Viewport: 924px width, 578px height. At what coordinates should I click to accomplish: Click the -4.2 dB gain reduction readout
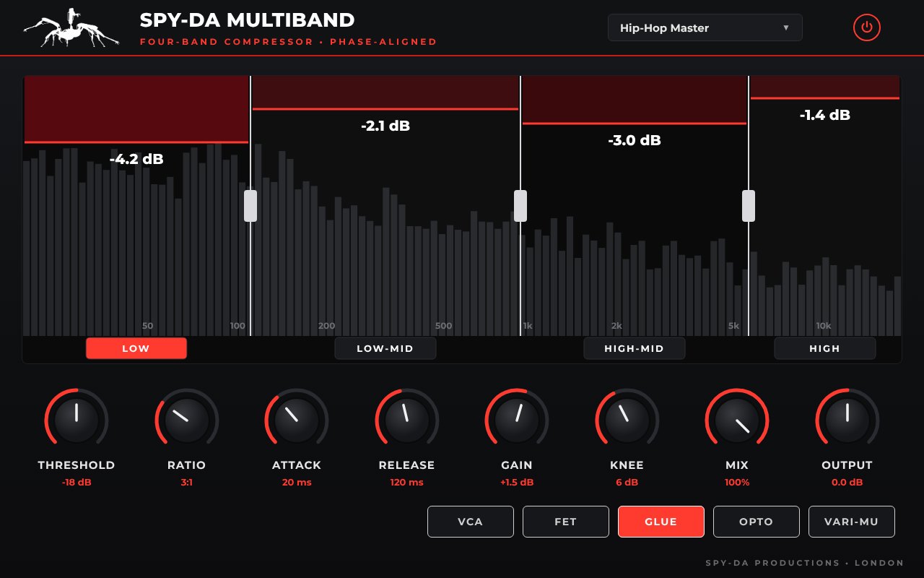click(136, 159)
